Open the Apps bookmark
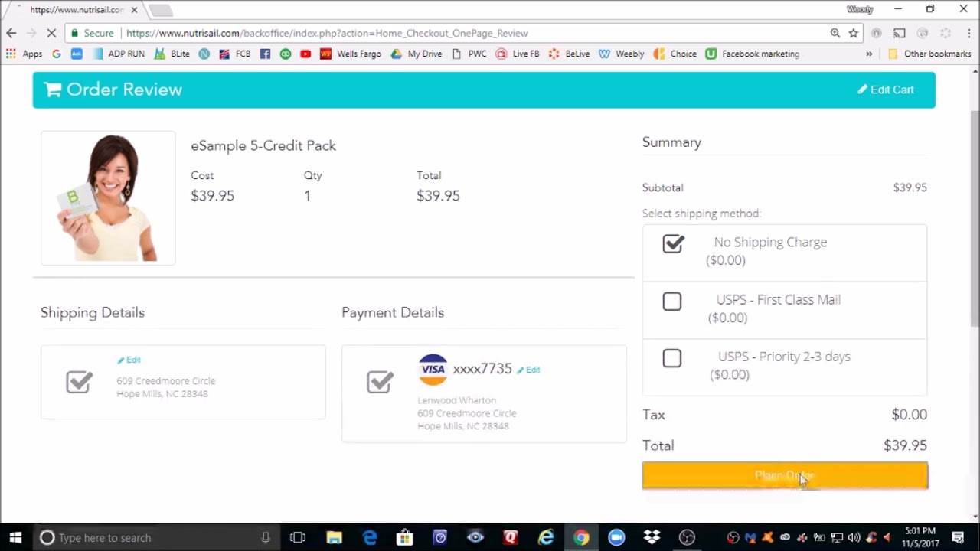This screenshot has width=980, height=551. [24, 54]
